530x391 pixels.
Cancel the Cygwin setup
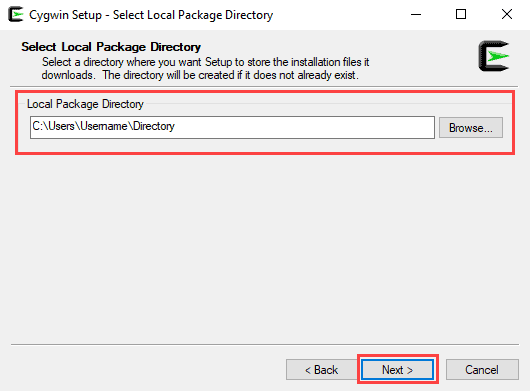click(x=482, y=369)
